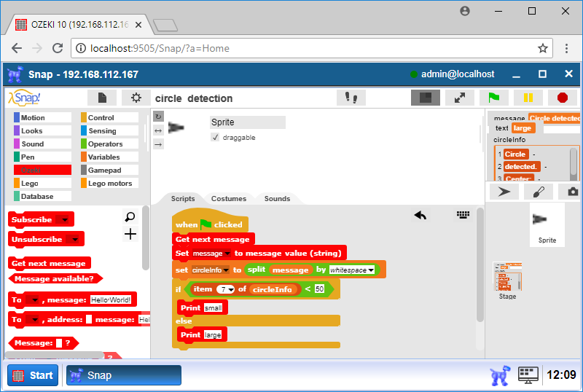Open the Looks block category
Viewport: 583px width, 392px height.
coord(42,130)
